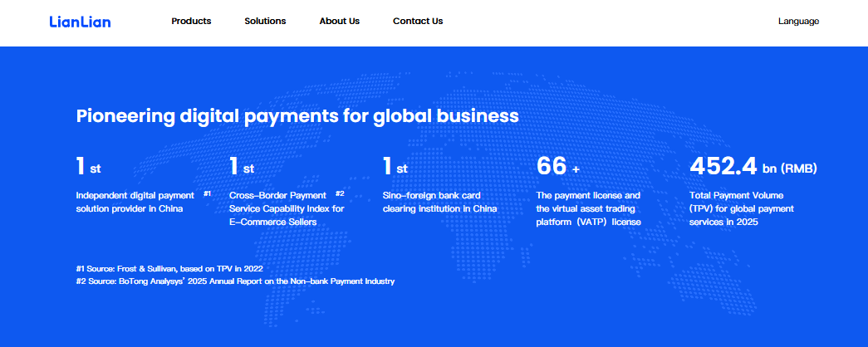Open the Products menu
This screenshot has width=868, height=347.
click(x=191, y=21)
